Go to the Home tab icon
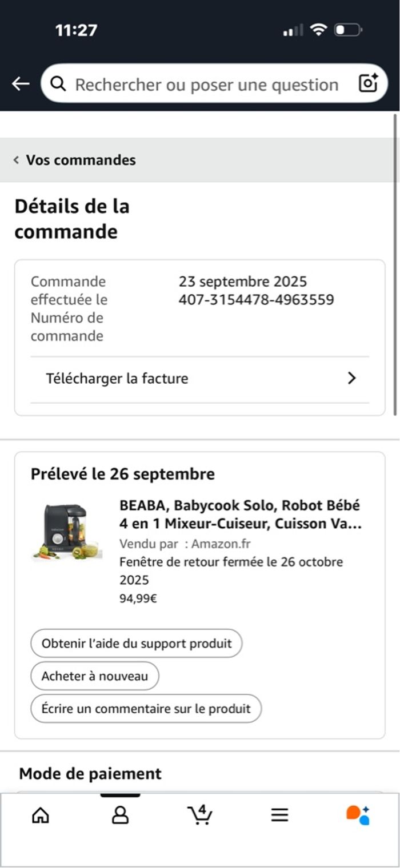 coord(40,815)
